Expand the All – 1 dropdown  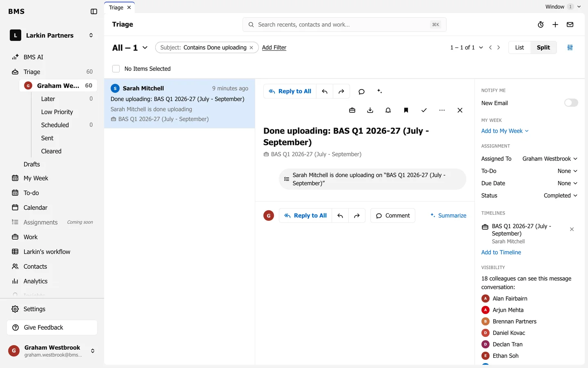click(x=130, y=48)
